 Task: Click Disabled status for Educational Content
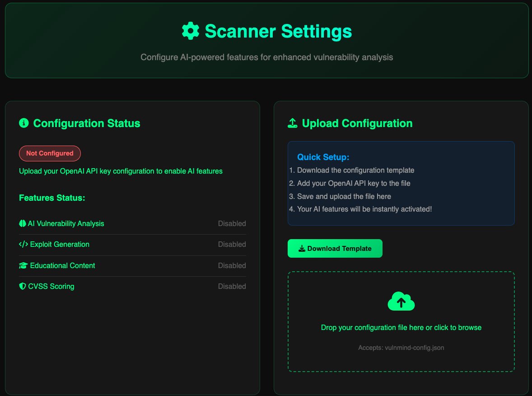coord(232,266)
